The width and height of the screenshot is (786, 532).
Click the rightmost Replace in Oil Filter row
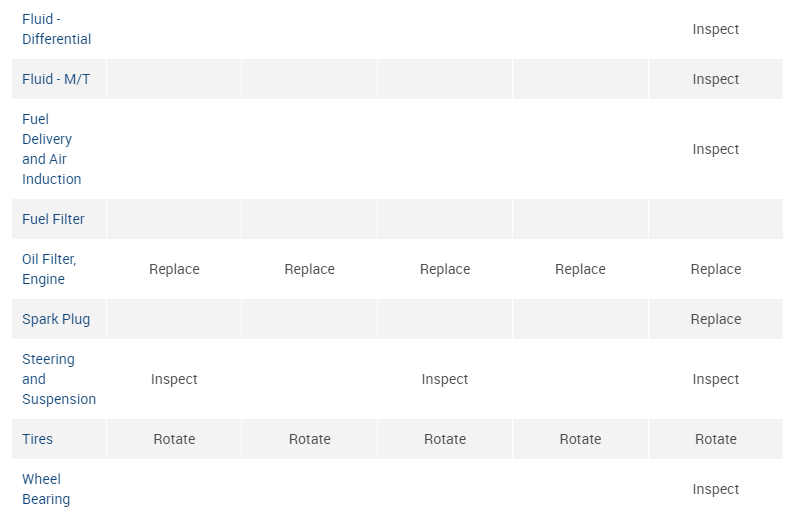[x=716, y=269]
